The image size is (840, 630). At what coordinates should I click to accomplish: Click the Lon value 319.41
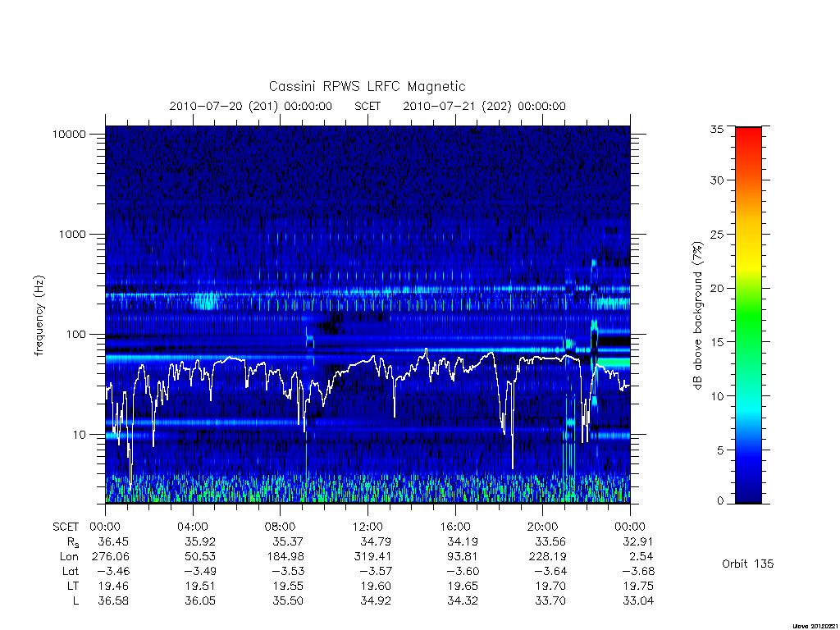373,557
